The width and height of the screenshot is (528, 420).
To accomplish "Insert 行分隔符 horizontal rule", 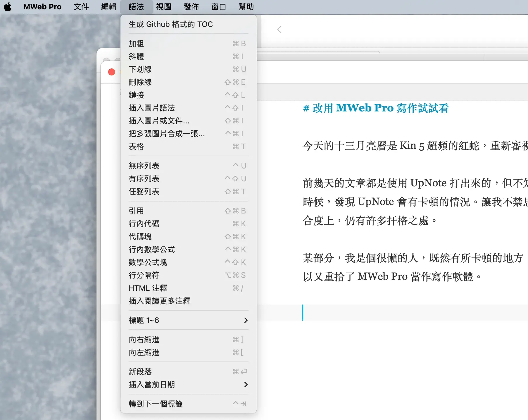I will tap(189, 275).
